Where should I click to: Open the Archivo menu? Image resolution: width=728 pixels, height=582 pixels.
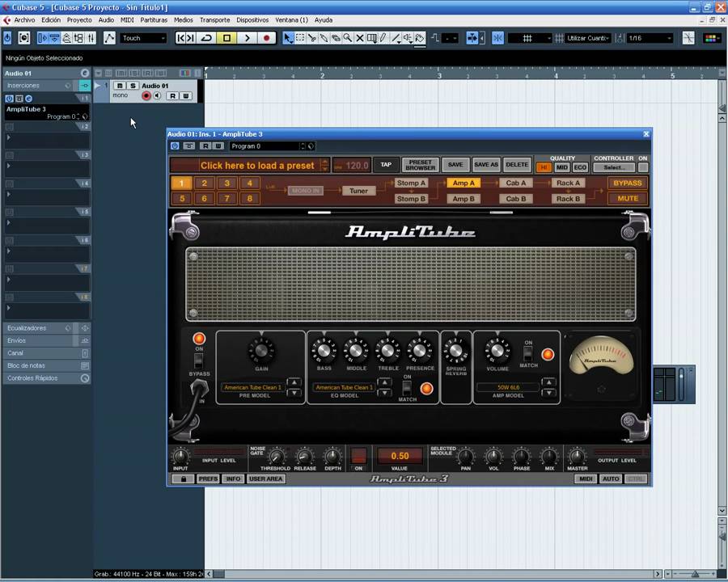pyautogui.click(x=24, y=20)
